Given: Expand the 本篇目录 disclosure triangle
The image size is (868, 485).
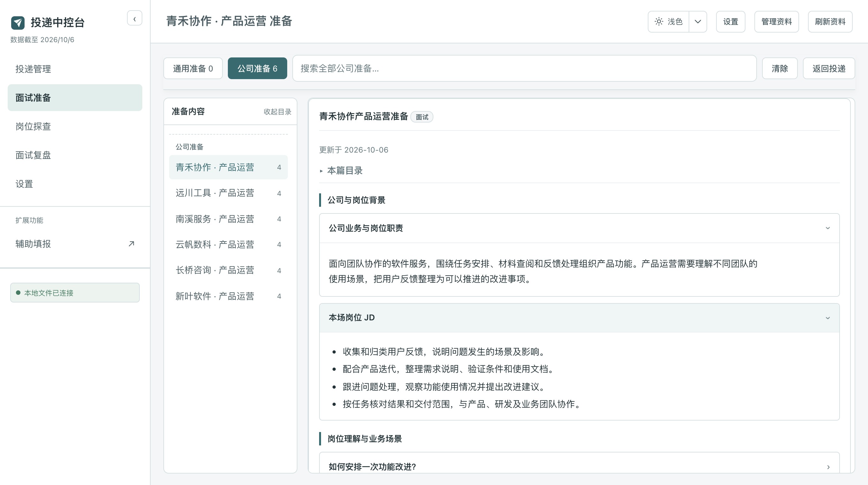Looking at the screenshot, I should (x=321, y=171).
